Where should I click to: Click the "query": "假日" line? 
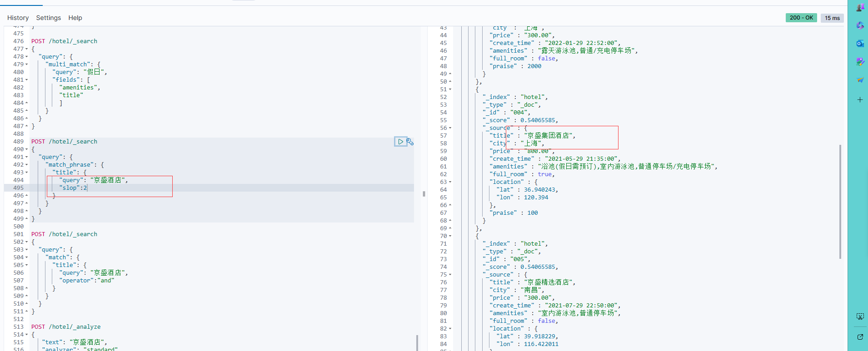point(80,72)
